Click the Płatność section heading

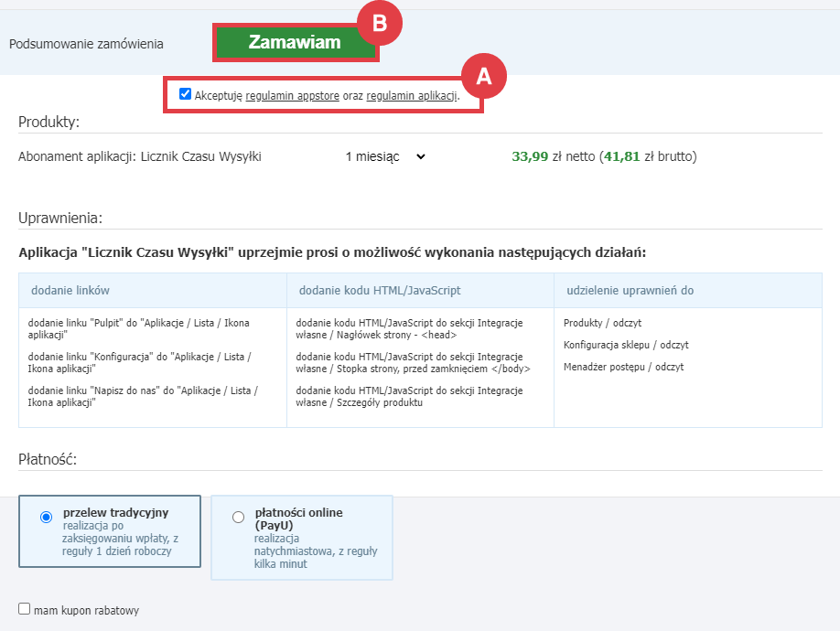(48, 459)
